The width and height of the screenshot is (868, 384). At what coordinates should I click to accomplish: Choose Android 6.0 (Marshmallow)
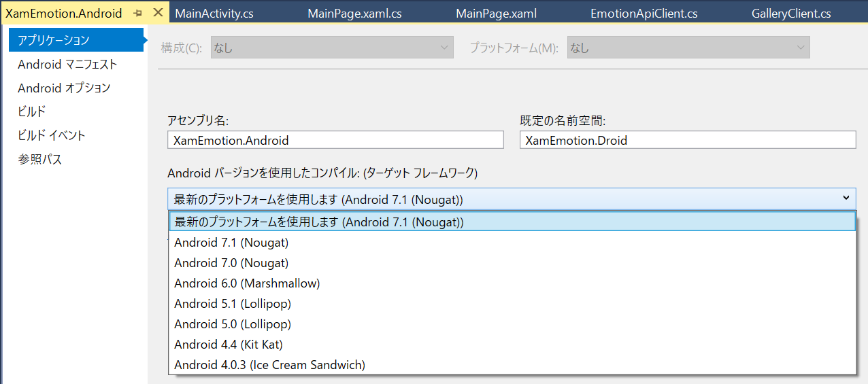point(512,283)
